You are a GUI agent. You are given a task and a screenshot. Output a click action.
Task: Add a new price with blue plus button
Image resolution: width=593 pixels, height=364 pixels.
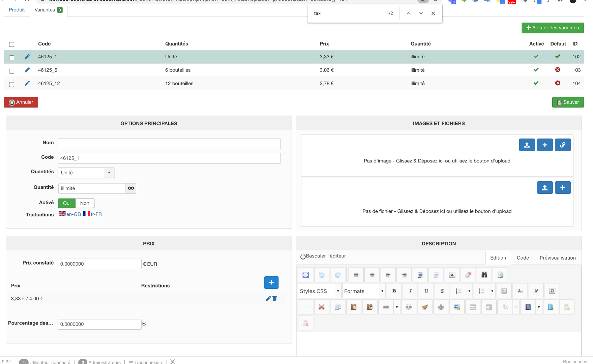pyautogui.click(x=271, y=282)
